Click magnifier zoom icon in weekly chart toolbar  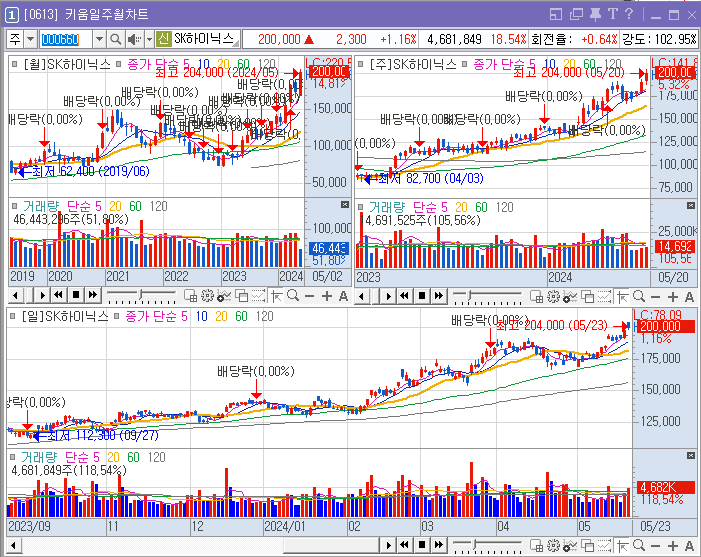point(639,296)
